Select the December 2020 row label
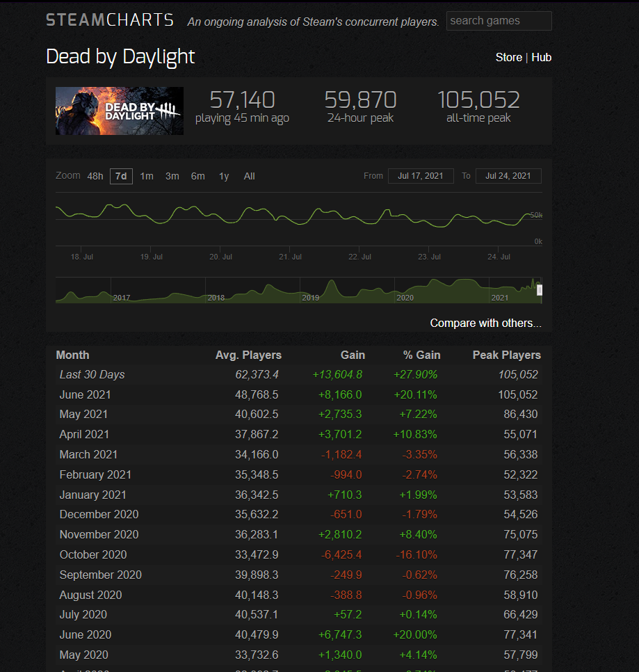This screenshot has height=672, width=639. tap(99, 514)
